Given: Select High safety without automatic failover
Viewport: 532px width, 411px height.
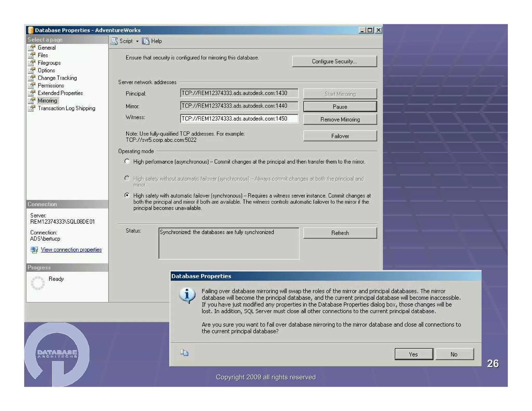Looking at the screenshot, I should 127,178.
